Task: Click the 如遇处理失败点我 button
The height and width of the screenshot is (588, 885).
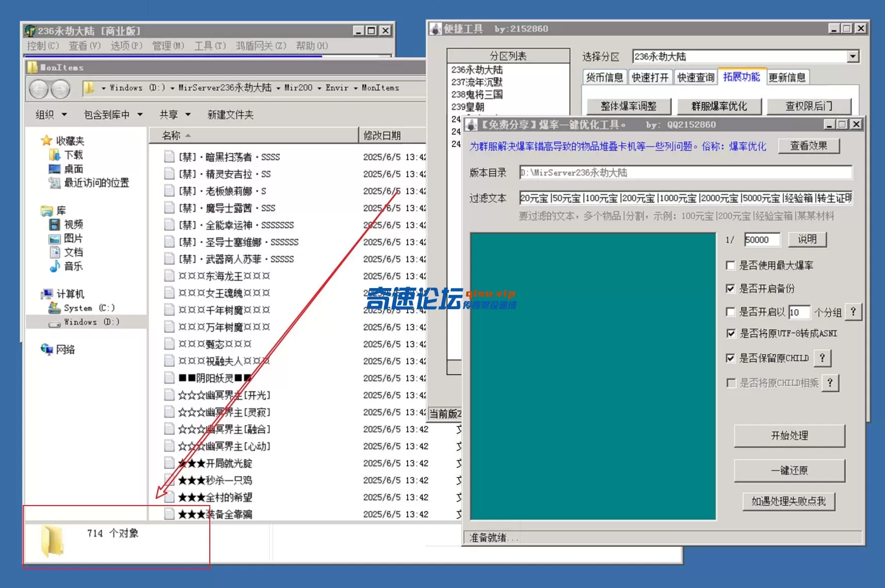Action: coord(789,501)
